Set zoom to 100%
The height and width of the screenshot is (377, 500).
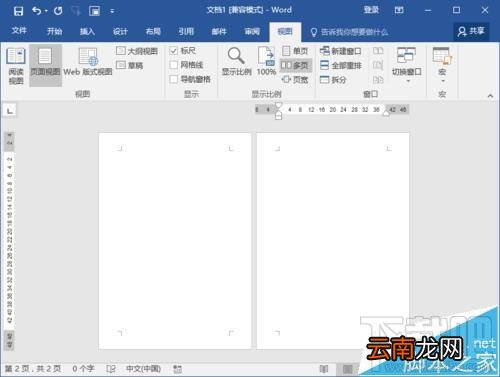coord(266,62)
